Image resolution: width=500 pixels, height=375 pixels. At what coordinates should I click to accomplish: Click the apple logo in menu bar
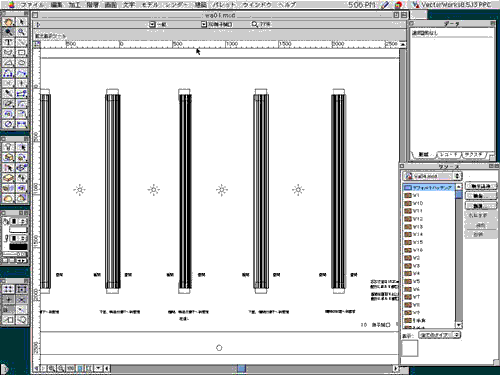pyautogui.click(x=11, y=4)
